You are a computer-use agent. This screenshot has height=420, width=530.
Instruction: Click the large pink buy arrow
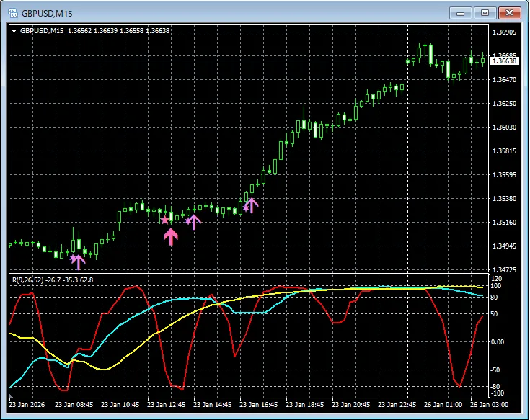tap(170, 236)
